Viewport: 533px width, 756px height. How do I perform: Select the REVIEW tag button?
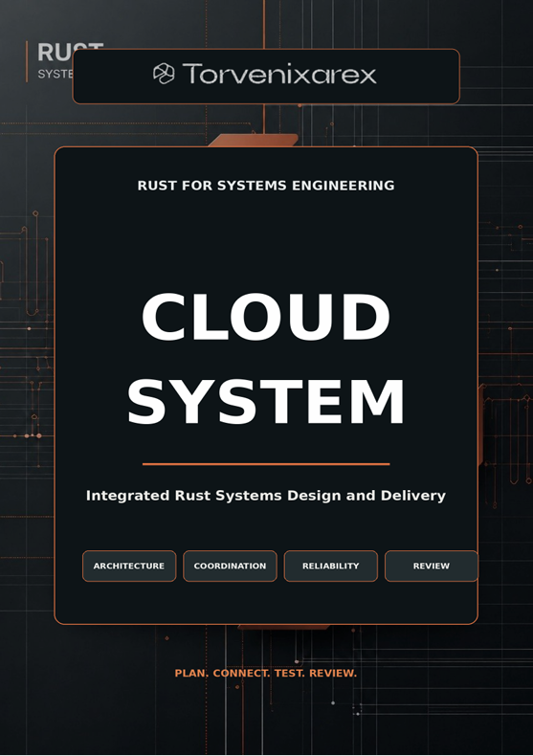coord(432,566)
